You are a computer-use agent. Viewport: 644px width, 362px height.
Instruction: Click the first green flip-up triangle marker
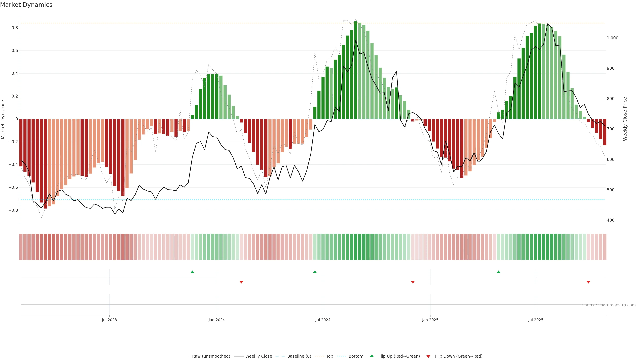(x=192, y=272)
